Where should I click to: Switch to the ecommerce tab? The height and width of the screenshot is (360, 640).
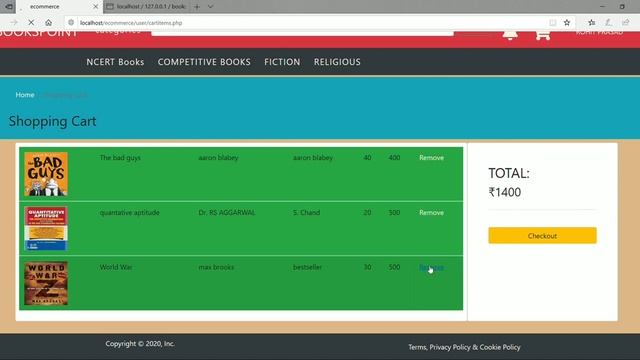tap(59, 7)
